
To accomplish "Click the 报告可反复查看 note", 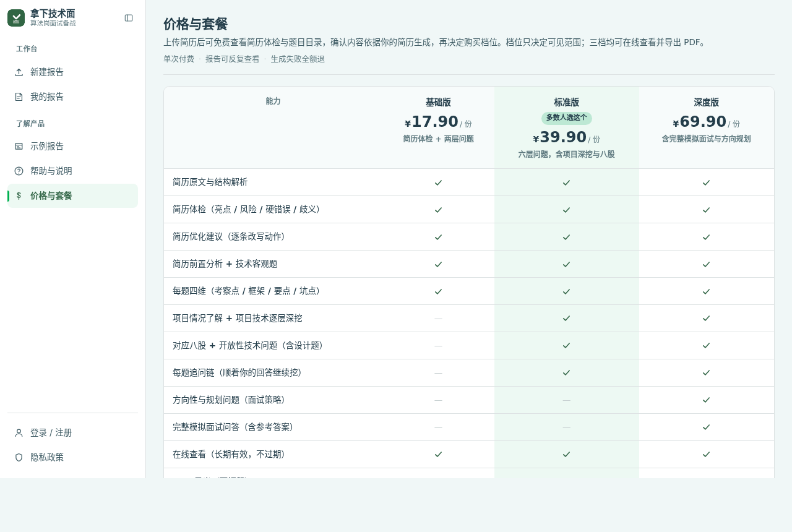I will [233, 59].
